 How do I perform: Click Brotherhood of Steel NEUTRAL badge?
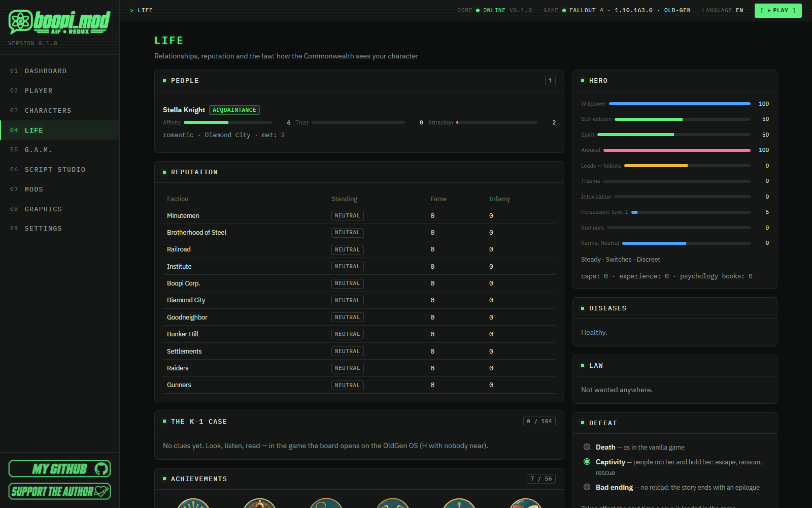(348, 233)
